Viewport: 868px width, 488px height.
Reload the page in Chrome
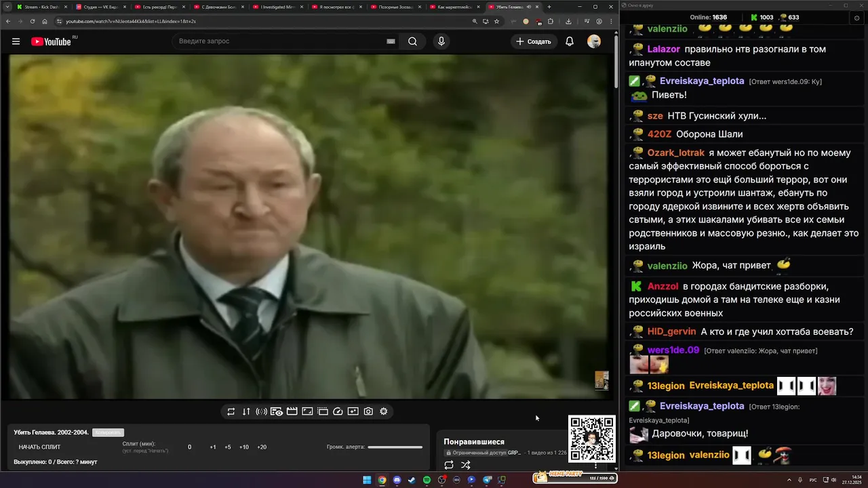coord(32,21)
